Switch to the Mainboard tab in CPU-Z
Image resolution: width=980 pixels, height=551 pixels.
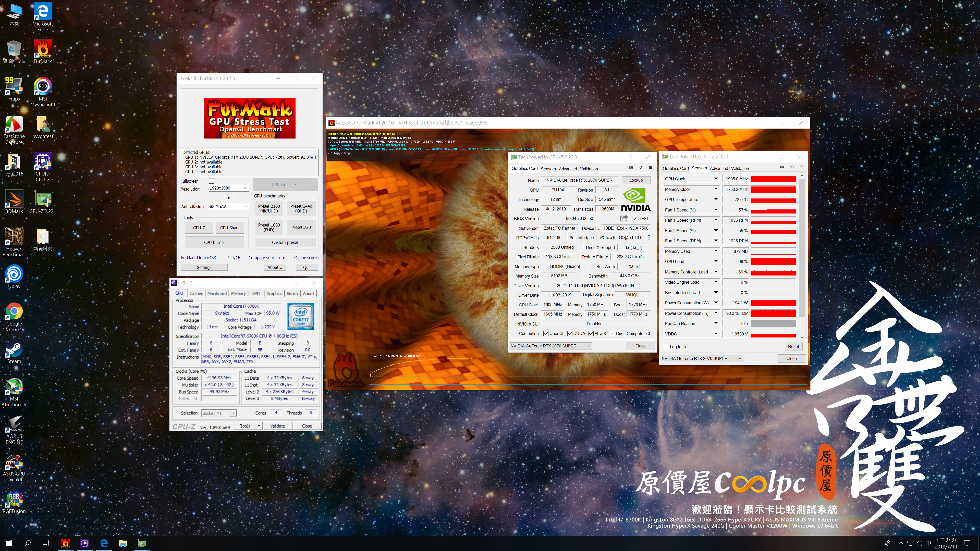[217, 293]
